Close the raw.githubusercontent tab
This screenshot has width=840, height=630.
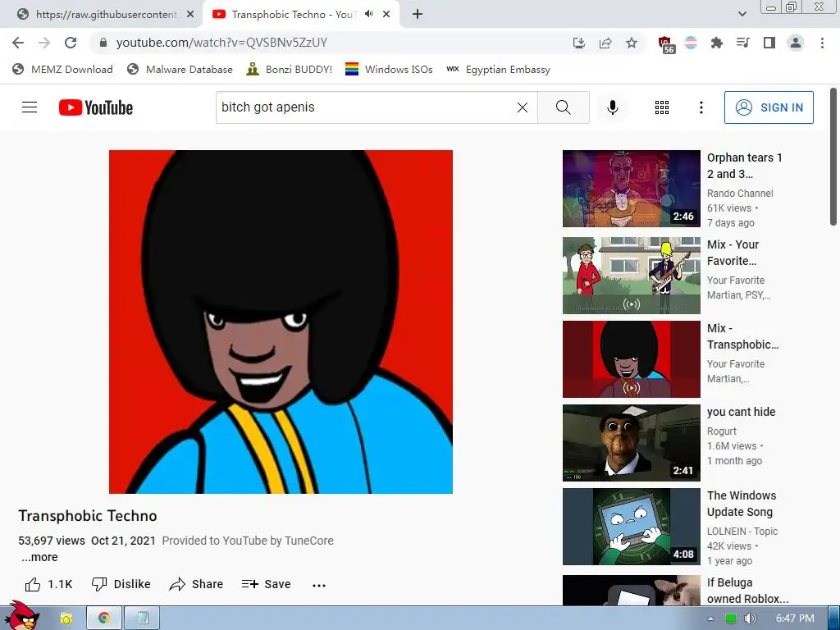[190, 15]
